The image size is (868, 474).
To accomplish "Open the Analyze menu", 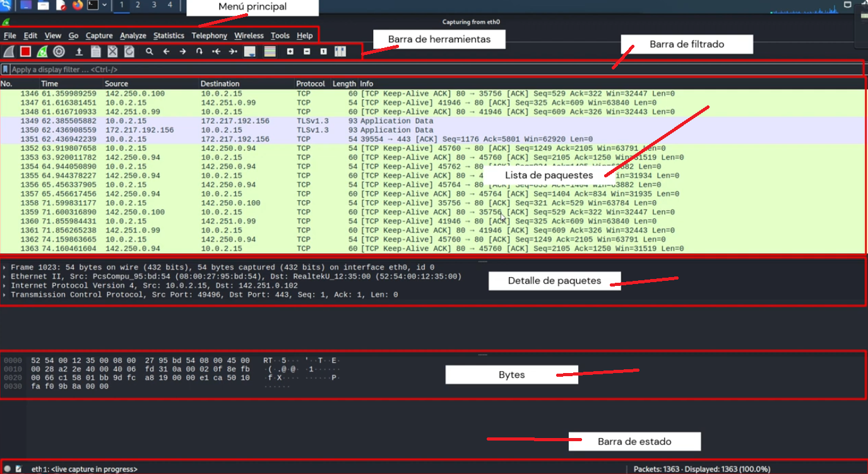I will (133, 36).
